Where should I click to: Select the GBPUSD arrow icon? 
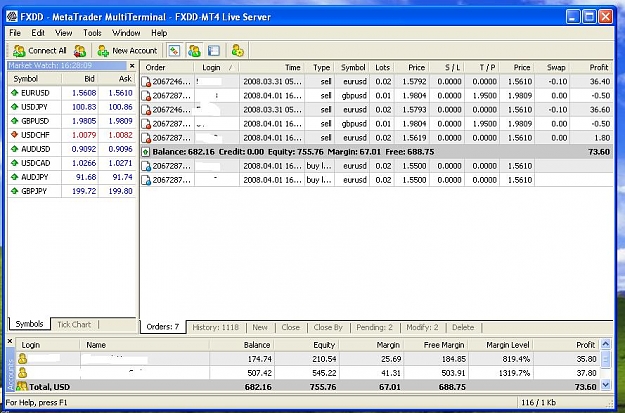(x=15, y=121)
